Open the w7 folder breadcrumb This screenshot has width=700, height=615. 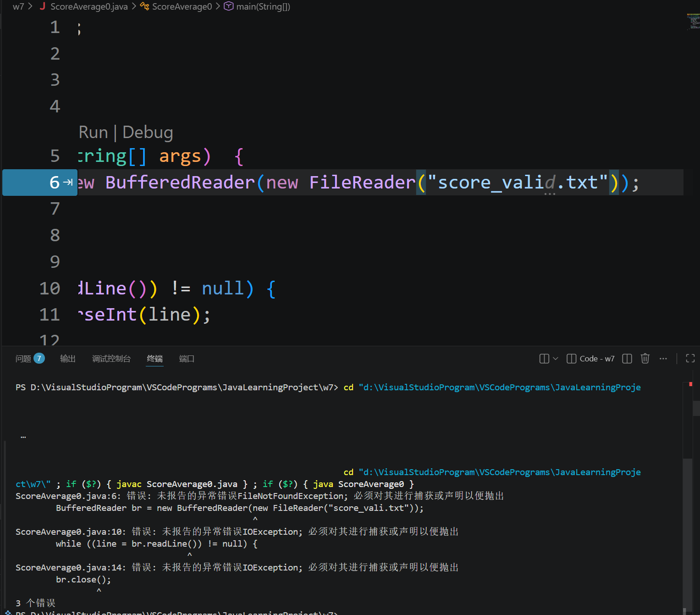coord(18,6)
